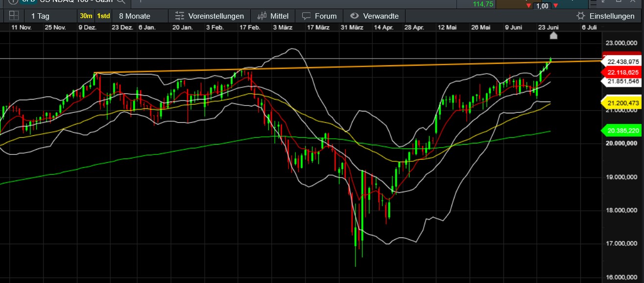Click the 17.000,000 price axis label

pyautogui.click(x=621, y=244)
